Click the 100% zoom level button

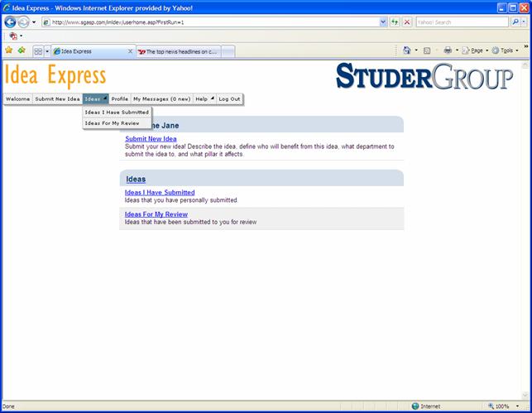(499, 406)
